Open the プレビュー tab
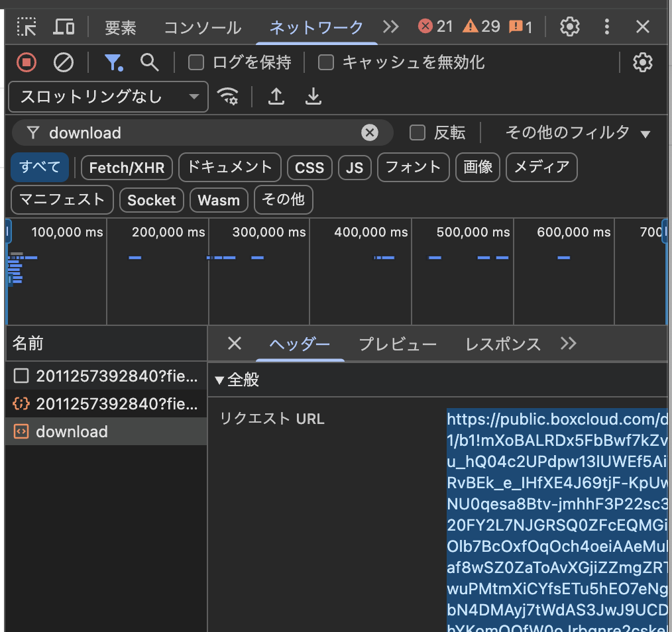 pos(398,344)
